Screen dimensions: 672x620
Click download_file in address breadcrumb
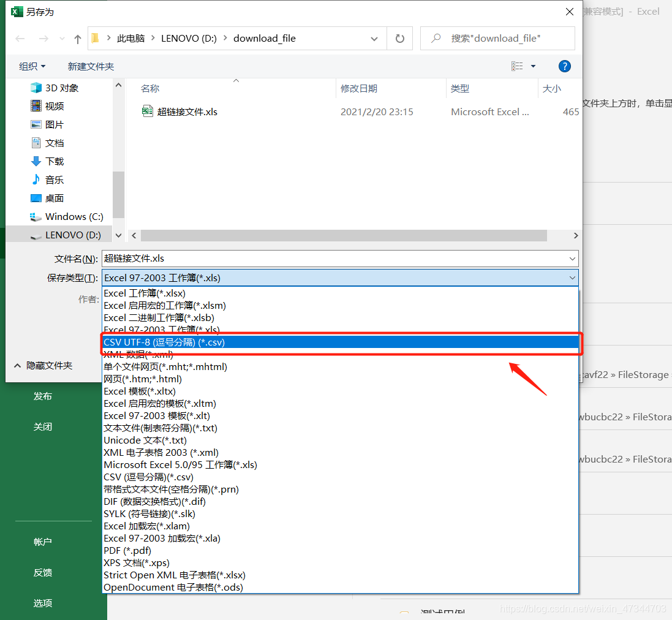265,39
